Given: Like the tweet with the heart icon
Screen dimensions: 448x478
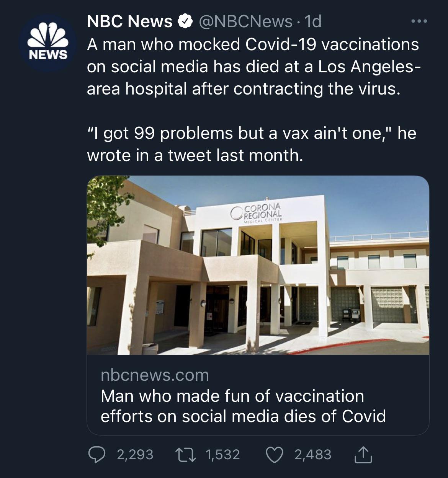Looking at the screenshot, I should pos(274,454).
